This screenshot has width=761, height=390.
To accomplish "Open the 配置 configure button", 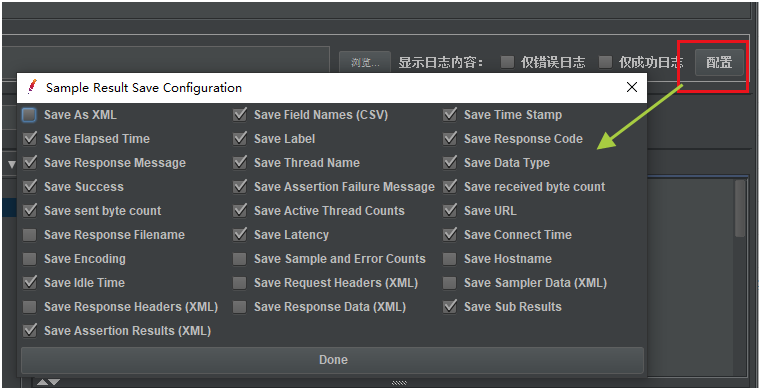I will [719, 63].
